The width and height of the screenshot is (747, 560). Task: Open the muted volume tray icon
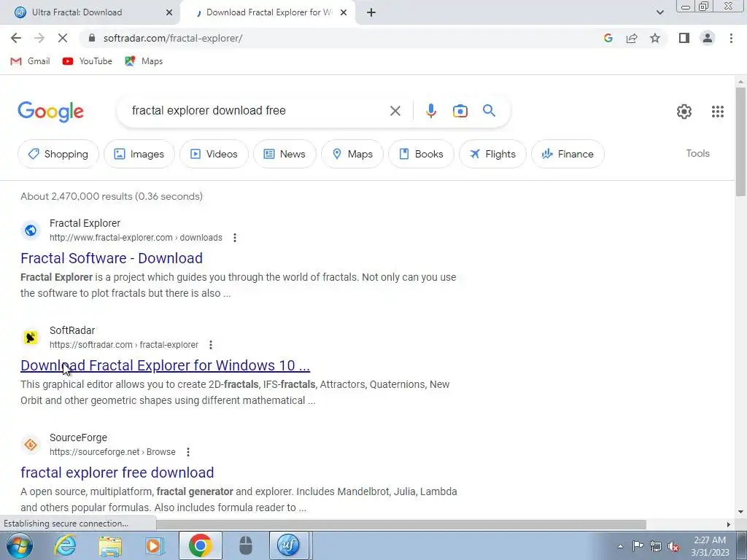coord(673,546)
